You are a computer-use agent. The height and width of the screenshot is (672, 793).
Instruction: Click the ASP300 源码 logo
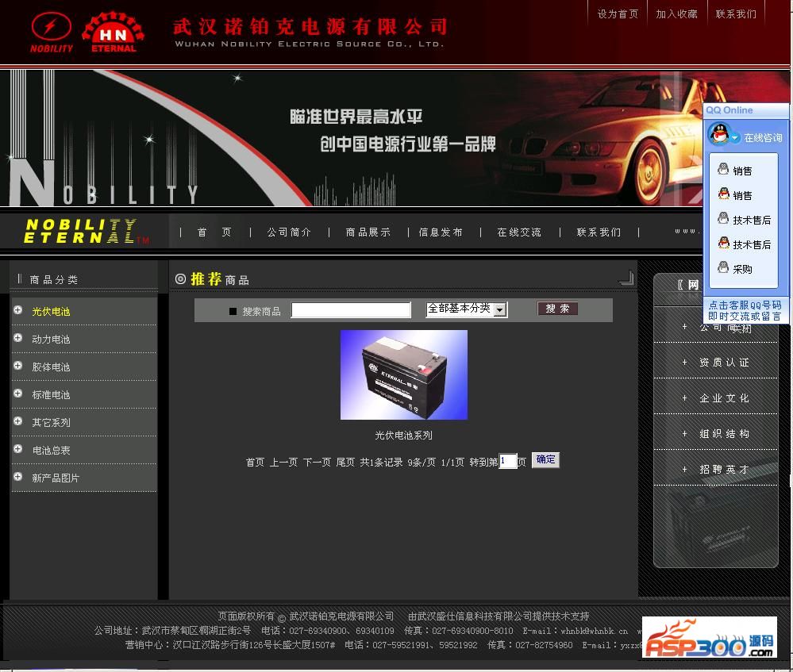tap(709, 637)
